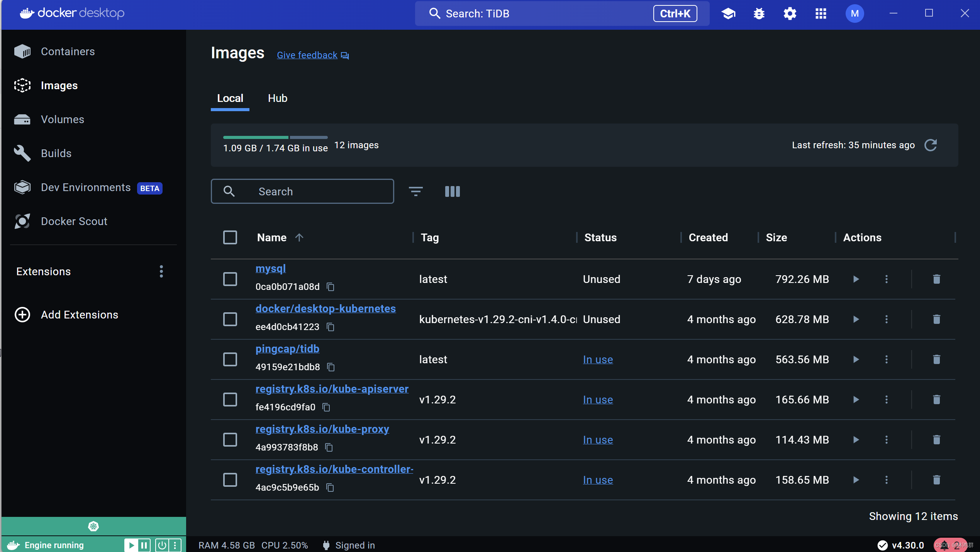Click the disk usage progress bar
The height and width of the screenshot is (552, 980).
coord(275,137)
